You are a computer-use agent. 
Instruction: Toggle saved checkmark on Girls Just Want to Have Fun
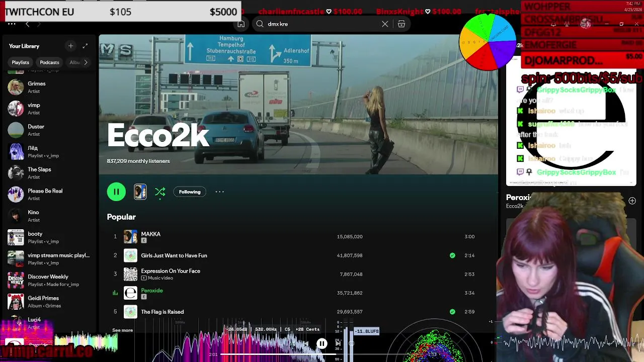(x=452, y=255)
